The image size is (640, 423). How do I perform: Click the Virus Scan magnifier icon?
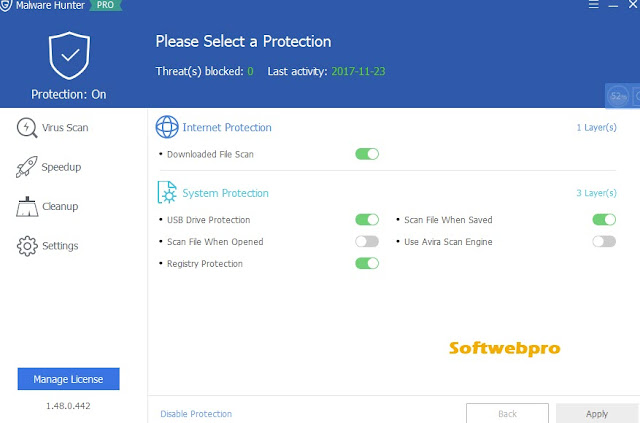(x=27, y=128)
